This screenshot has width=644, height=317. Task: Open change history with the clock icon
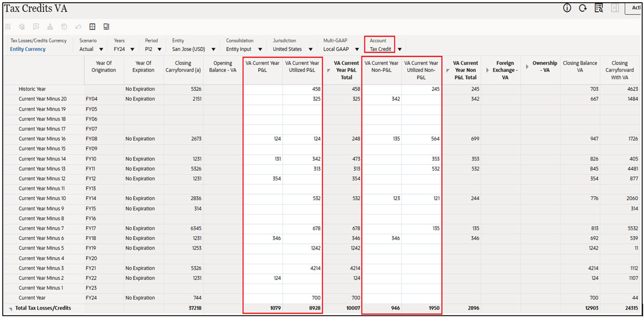(64, 27)
